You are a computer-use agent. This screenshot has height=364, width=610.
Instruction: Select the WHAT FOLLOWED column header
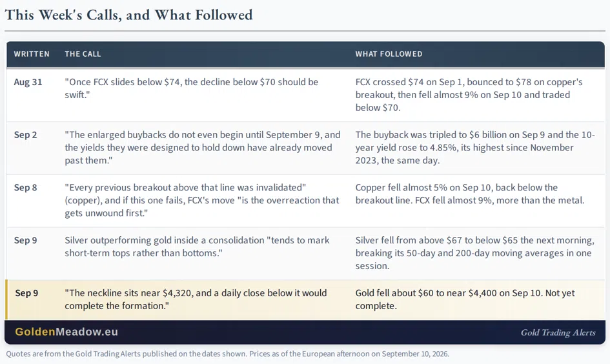389,54
